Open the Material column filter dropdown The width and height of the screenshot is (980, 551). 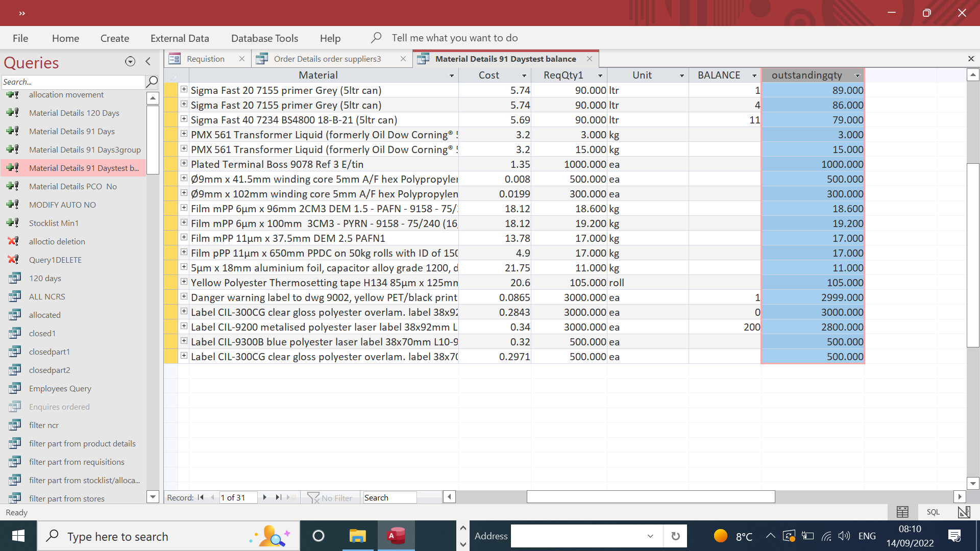pyautogui.click(x=452, y=76)
